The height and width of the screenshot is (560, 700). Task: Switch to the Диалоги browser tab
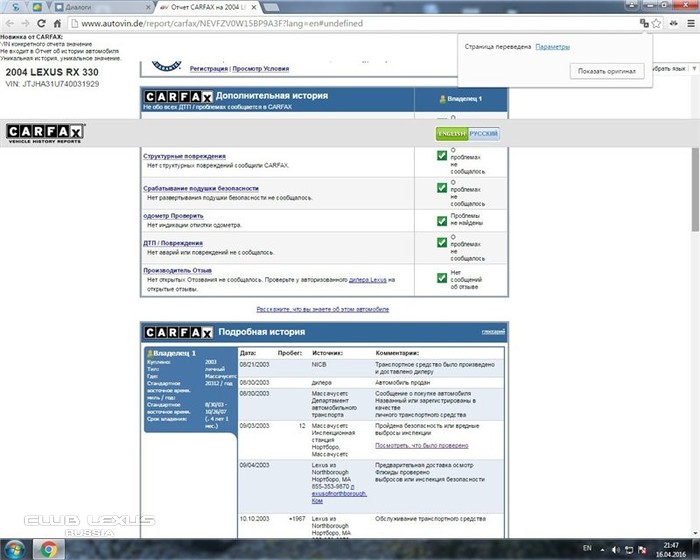[x=103, y=7]
